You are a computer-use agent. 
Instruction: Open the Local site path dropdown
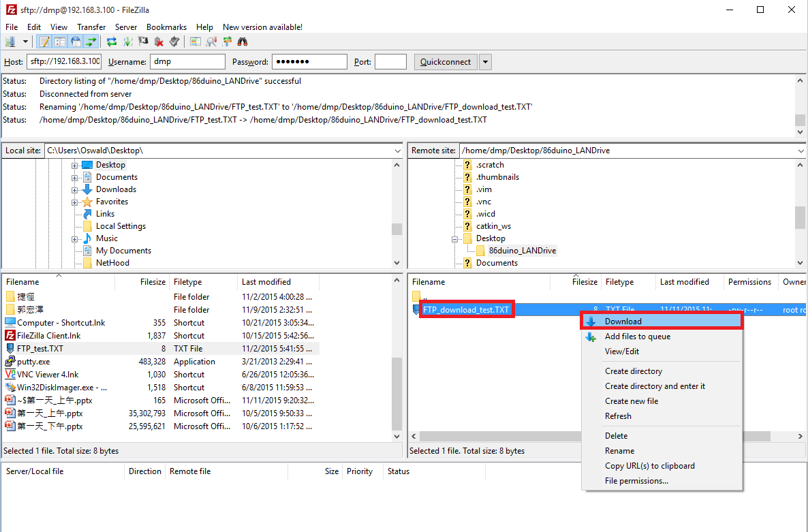click(397, 151)
